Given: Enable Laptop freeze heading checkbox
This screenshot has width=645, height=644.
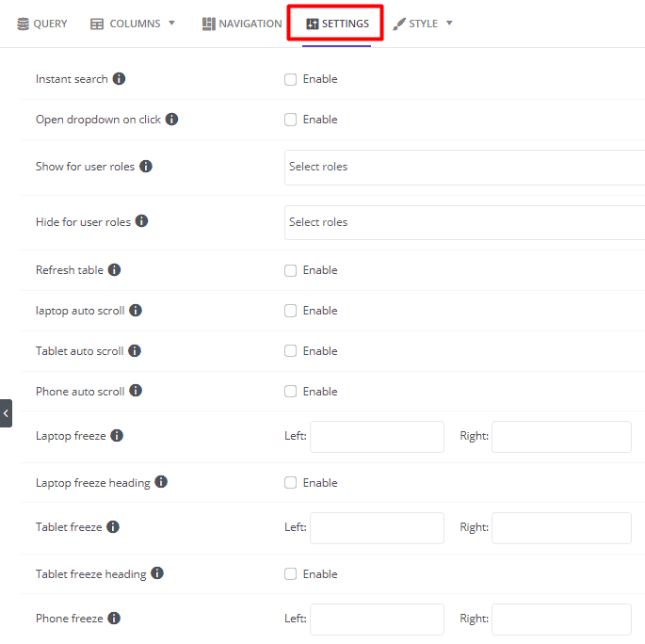Looking at the screenshot, I should tap(290, 482).
